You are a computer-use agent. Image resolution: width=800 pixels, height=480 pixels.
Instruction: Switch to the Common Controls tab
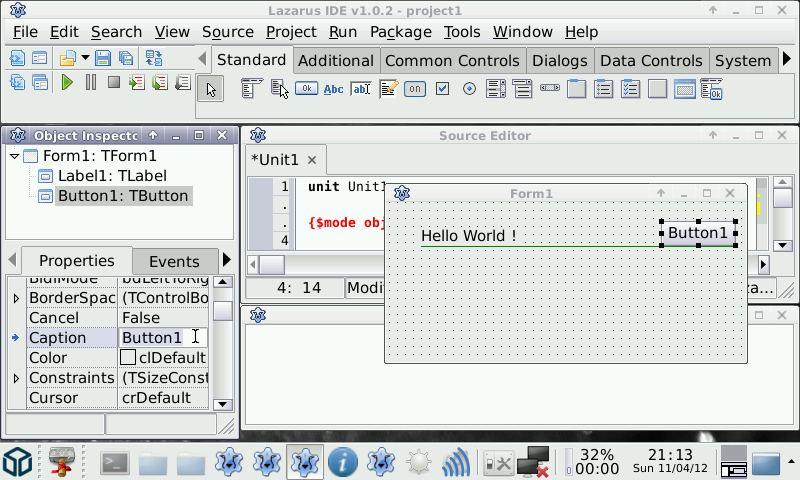452,61
